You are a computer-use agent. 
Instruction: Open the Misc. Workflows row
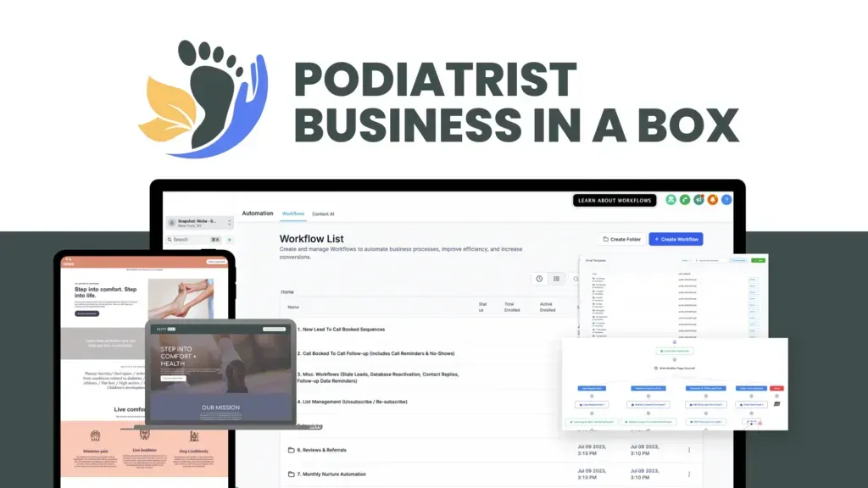378,378
